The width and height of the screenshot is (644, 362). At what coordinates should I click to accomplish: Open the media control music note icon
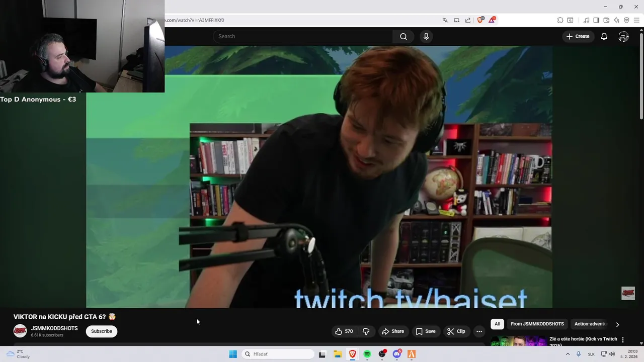coord(586,20)
